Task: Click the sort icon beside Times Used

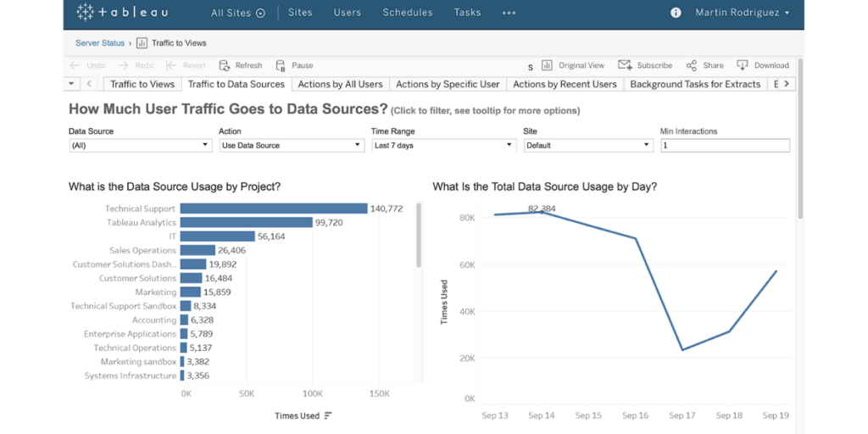Action: [x=328, y=415]
